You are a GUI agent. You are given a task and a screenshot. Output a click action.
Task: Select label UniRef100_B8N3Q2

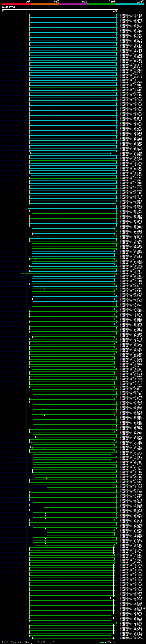click(x=131, y=324)
